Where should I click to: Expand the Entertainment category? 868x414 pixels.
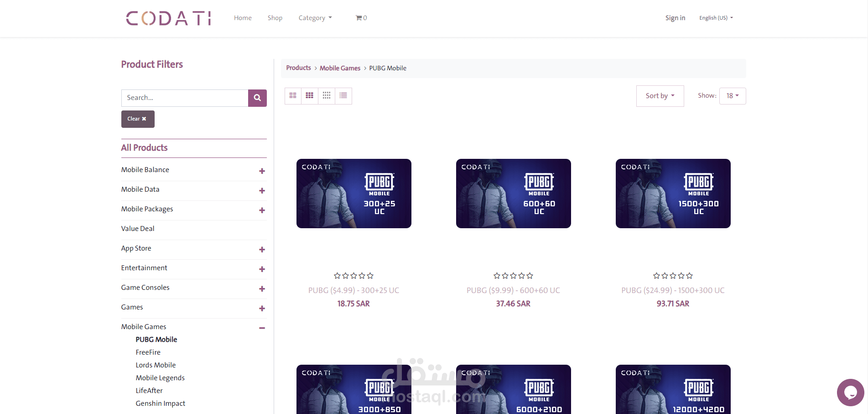262,269
